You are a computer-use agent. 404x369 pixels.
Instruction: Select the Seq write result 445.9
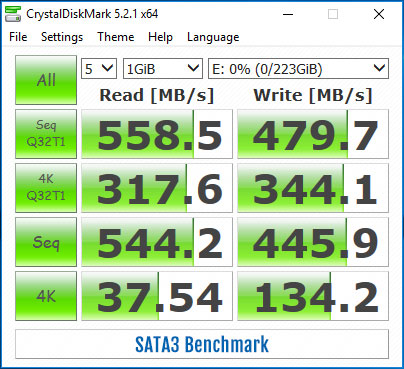[x=313, y=242]
